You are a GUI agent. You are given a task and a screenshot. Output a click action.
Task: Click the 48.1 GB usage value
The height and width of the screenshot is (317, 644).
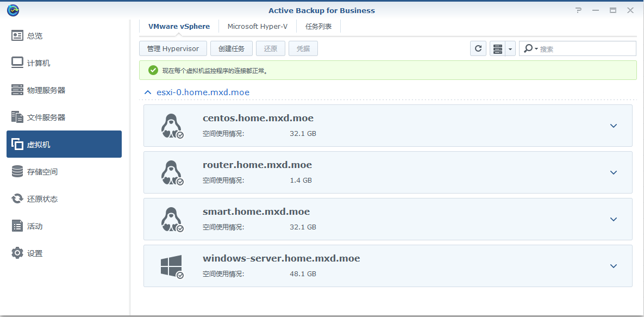tap(303, 274)
